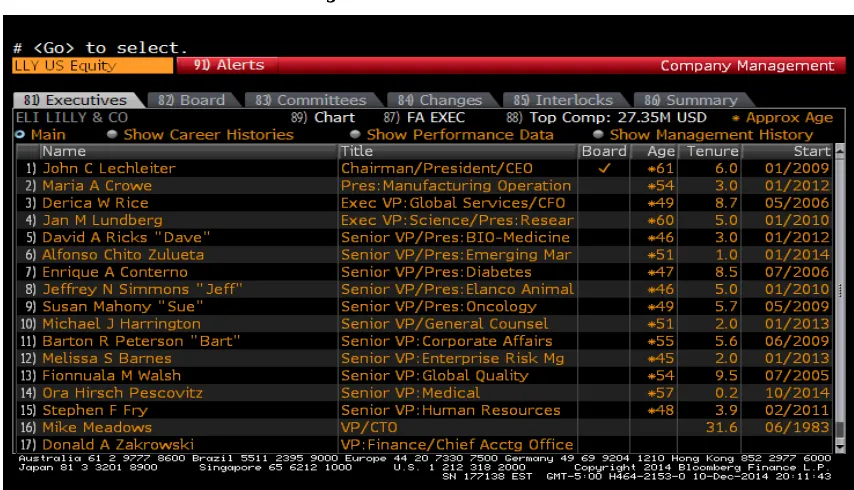Click the title Senior VP/General Counsel

point(444,324)
